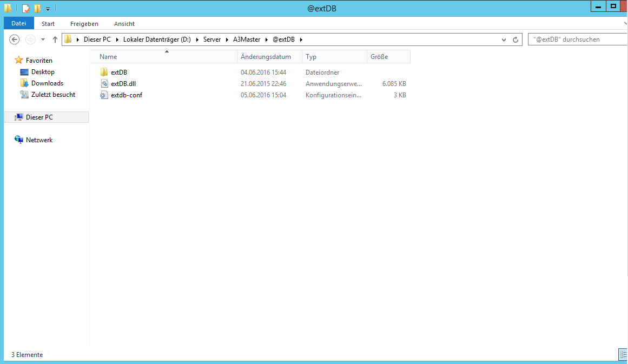Switch to Details view in status bar
This screenshot has width=628, height=364.
click(623, 355)
